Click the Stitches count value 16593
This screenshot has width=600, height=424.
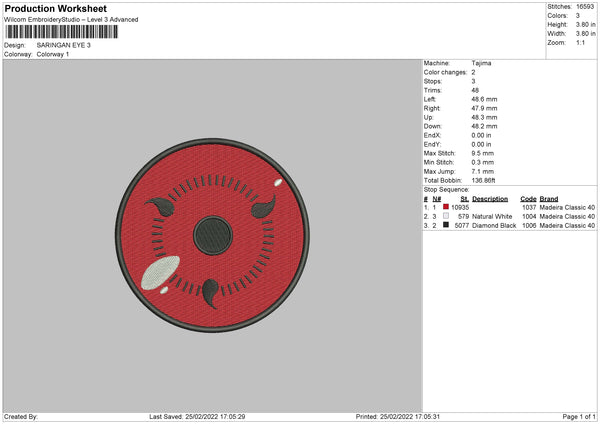tap(585, 7)
